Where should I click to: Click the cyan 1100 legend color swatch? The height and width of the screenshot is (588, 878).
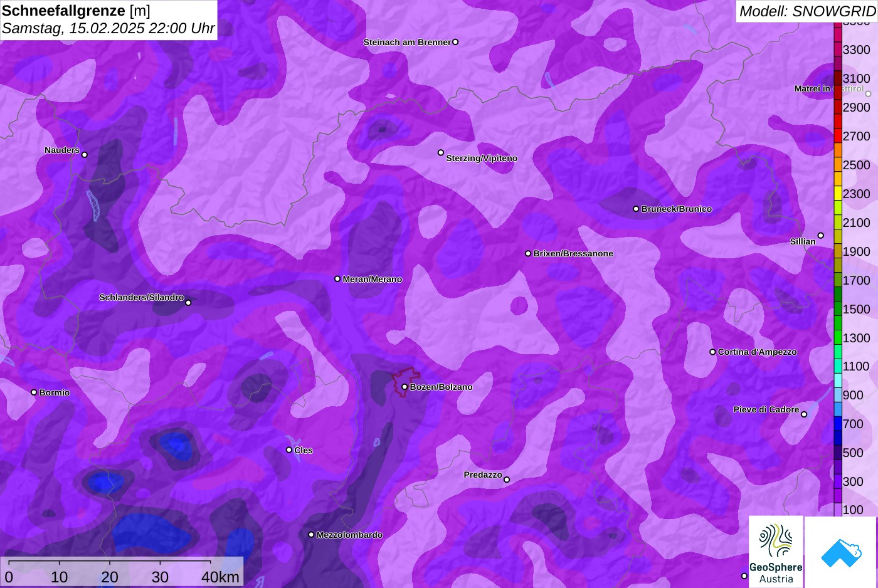[838, 366]
